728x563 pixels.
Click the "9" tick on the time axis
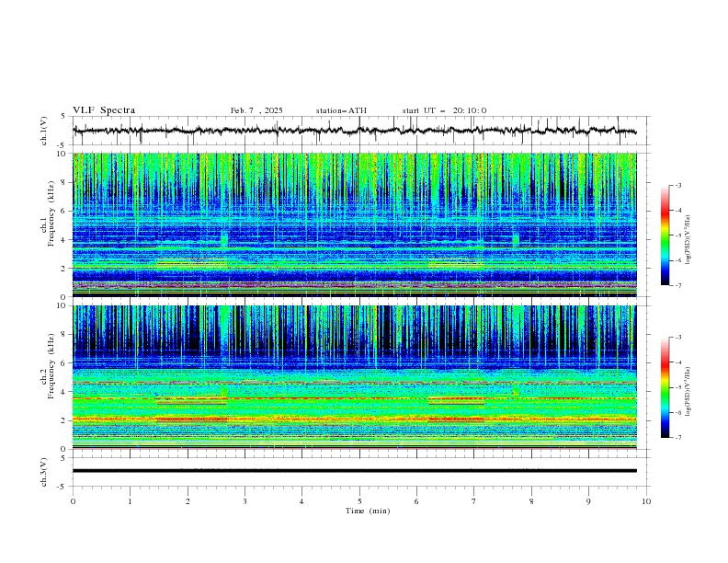(588, 501)
